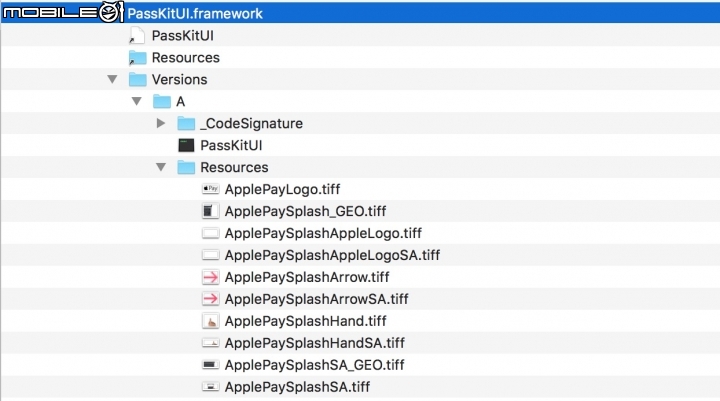The height and width of the screenshot is (401, 720).
Task: Collapse the inner Resources folder
Action: point(161,167)
